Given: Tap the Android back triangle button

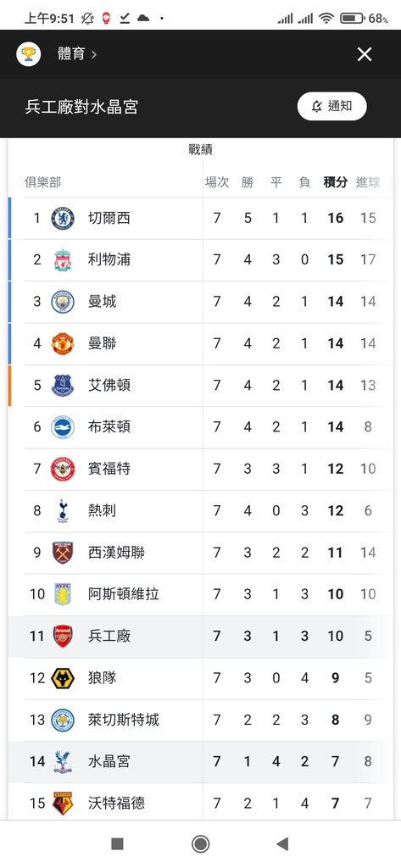Looking at the screenshot, I should click(x=282, y=843).
